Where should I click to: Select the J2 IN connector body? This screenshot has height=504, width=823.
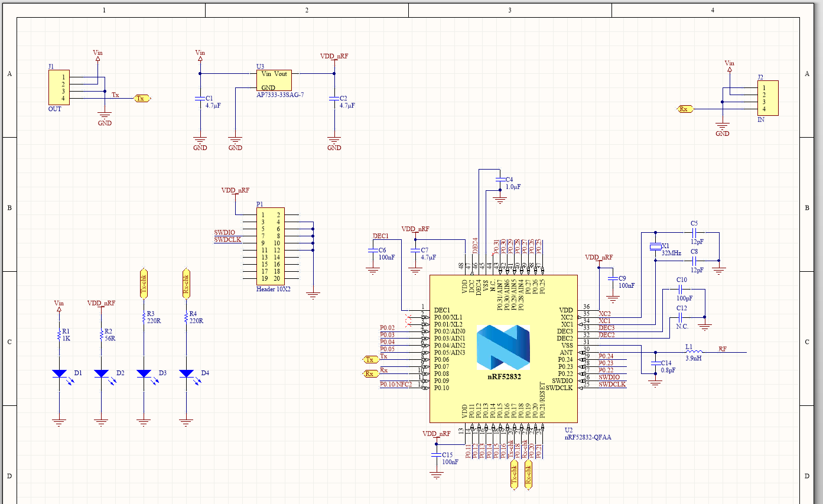point(767,98)
